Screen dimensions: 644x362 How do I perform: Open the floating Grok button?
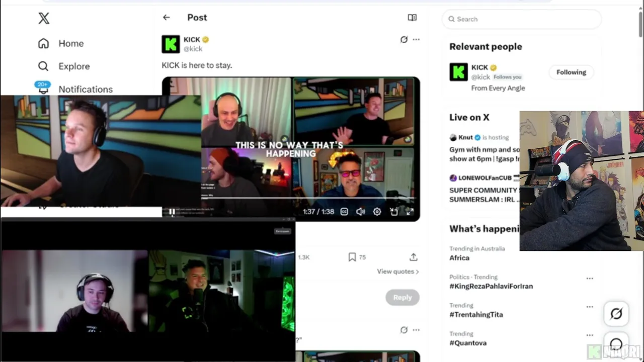(616, 314)
